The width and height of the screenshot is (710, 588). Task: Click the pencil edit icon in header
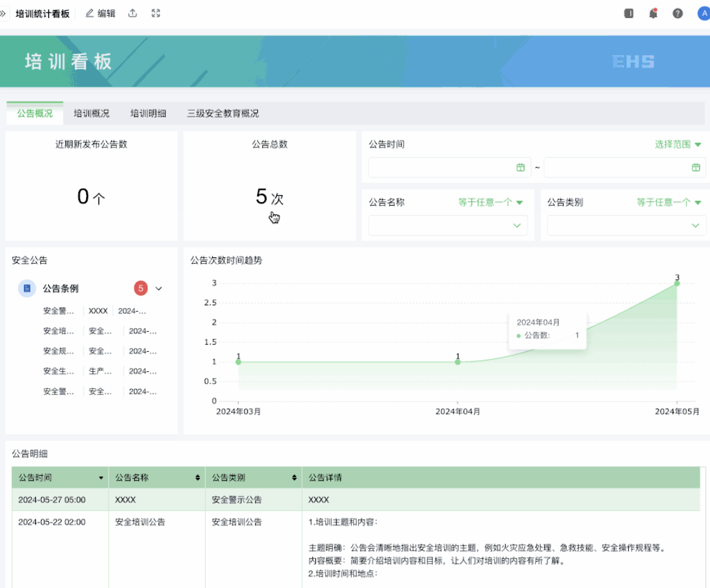pos(89,14)
